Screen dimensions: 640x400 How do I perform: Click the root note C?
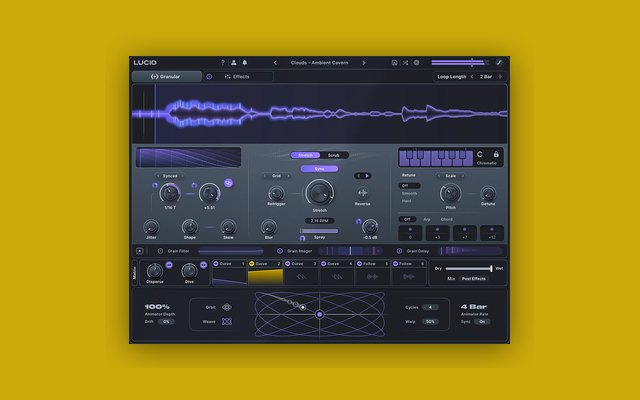(480, 154)
